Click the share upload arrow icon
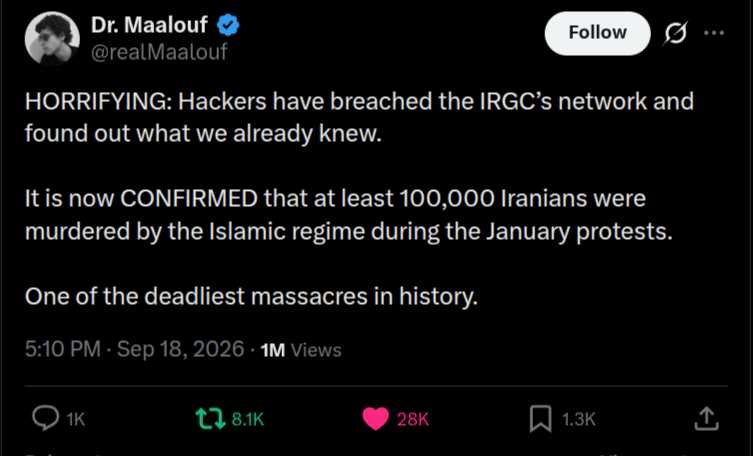The height and width of the screenshot is (456, 753). click(706, 419)
